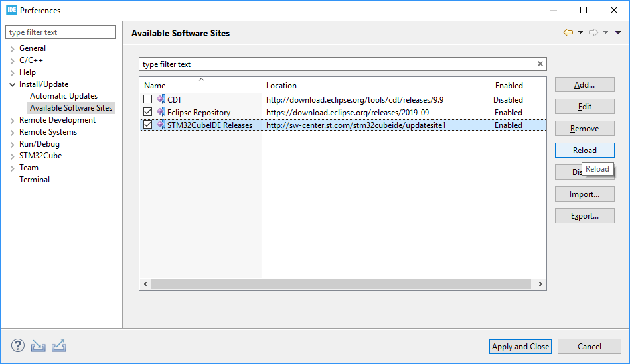This screenshot has height=364, width=630.
Task: Expand the C/C++ tree node
Action: (12, 60)
